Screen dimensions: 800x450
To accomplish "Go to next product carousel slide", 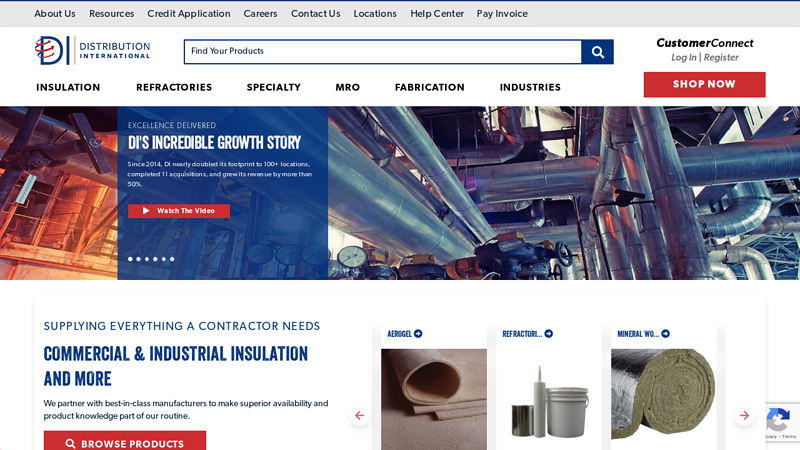I will (744, 415).
